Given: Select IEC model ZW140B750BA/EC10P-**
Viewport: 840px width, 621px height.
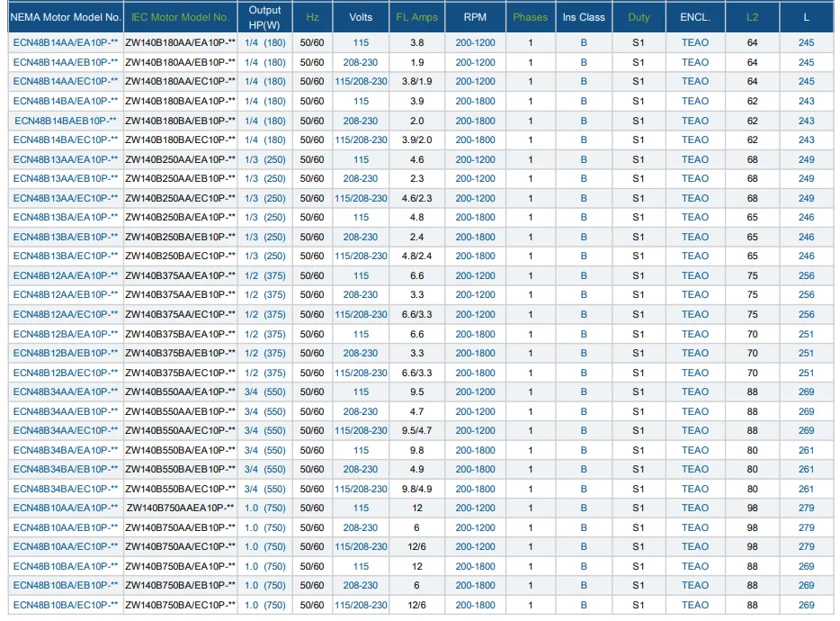Looking at the screenshot, I should [180, 605].
